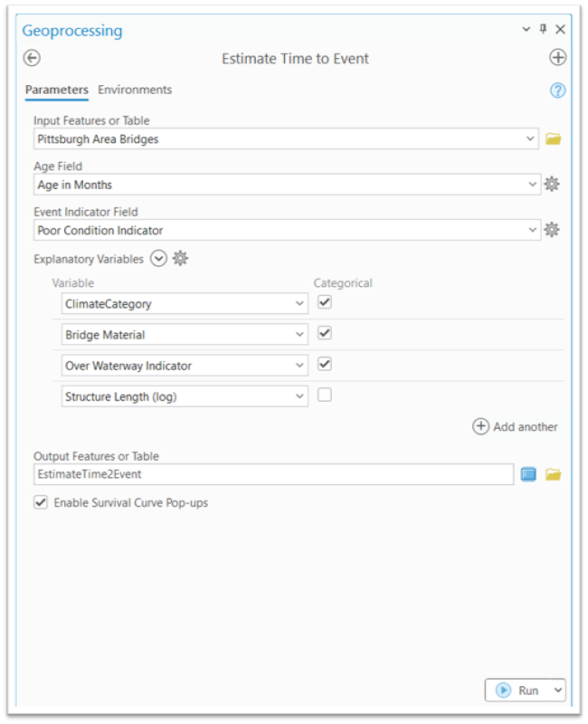Click inside the EstimateTime2Event output field
Image resolution: width=588 pixels, height=724 pixels.
pyautogui.click(x=271, y=473)
